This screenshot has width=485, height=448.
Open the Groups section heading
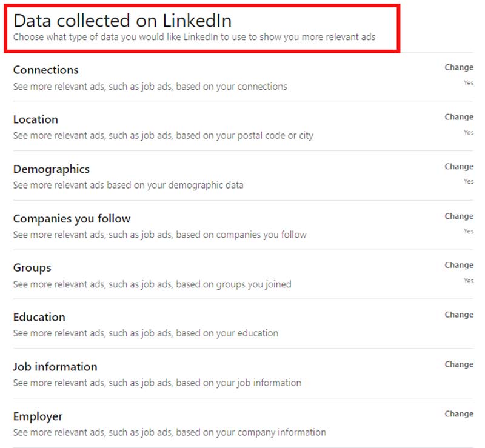32,268
